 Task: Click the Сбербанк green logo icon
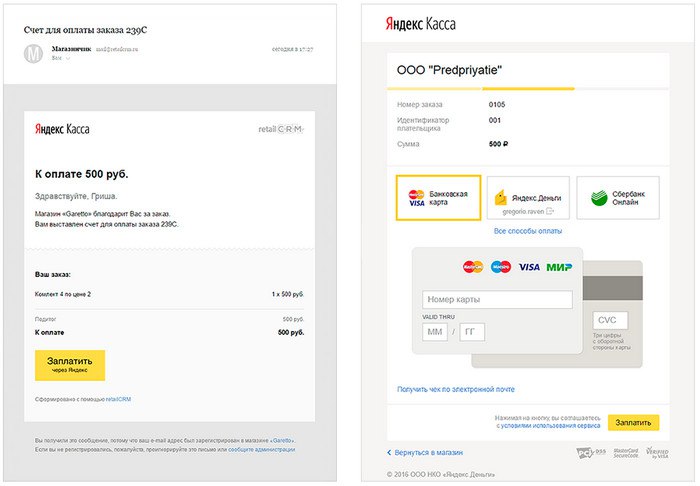tap(599, 198)
